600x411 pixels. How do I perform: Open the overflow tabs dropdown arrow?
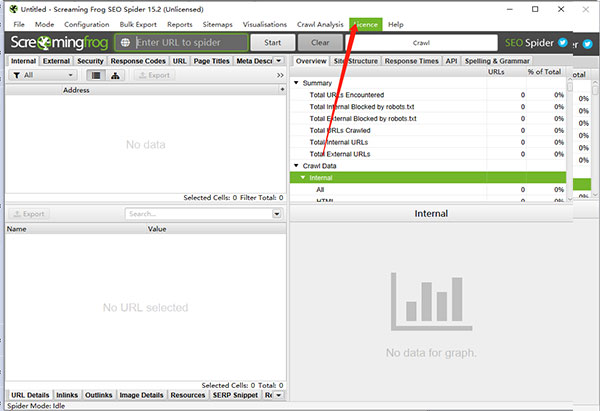click(278, 61)
